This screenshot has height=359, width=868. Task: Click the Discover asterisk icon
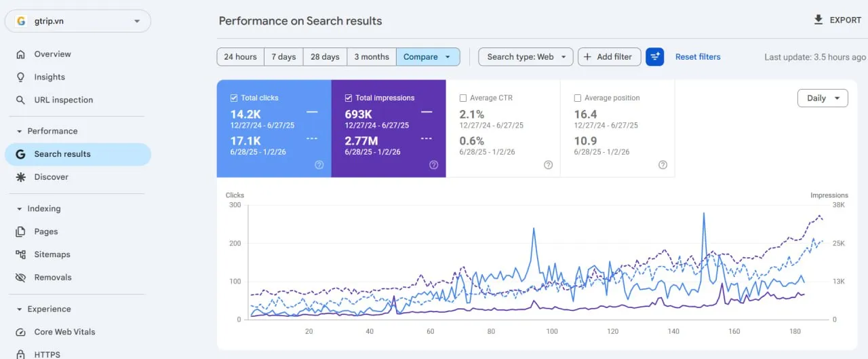click(x=20, y=177)
